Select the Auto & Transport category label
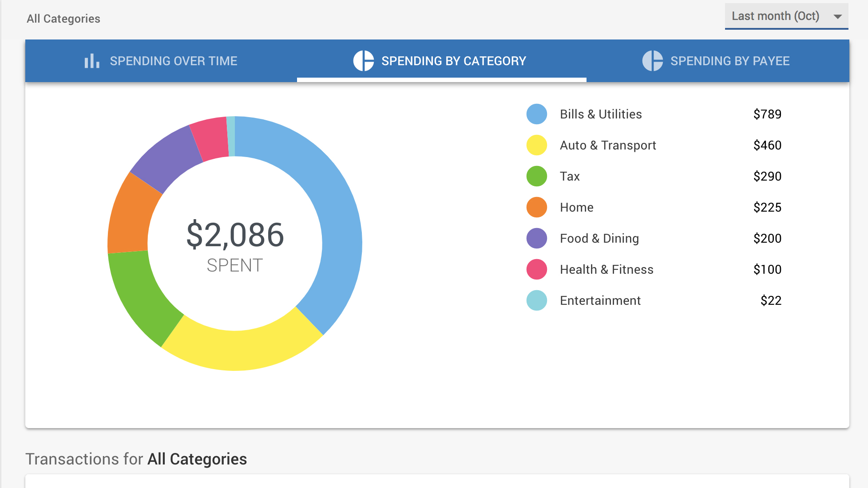The width and height of the screenshot is (868, 488). tap(608, 146)
